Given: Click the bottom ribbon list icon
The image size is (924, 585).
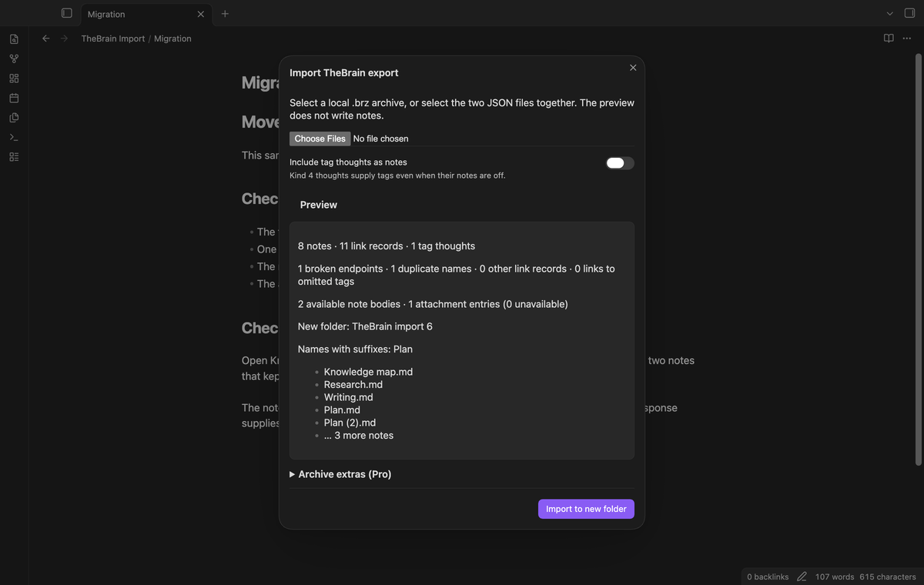Looking at the screenshot, I should pos(14,157).
